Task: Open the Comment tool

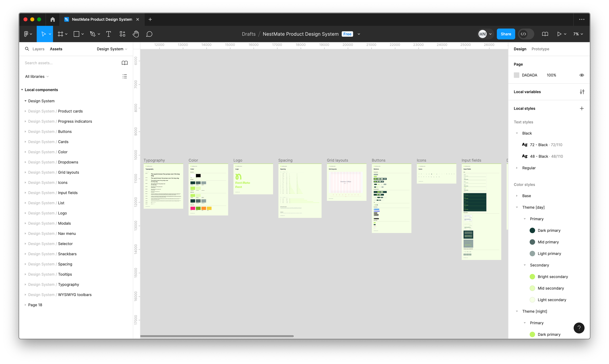Action: [149, 34]
